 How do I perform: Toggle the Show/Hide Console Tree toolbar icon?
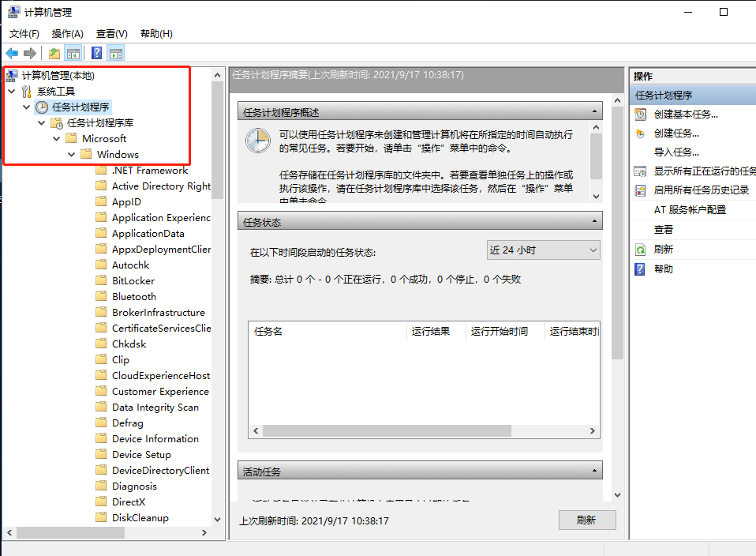coord(73,54)
